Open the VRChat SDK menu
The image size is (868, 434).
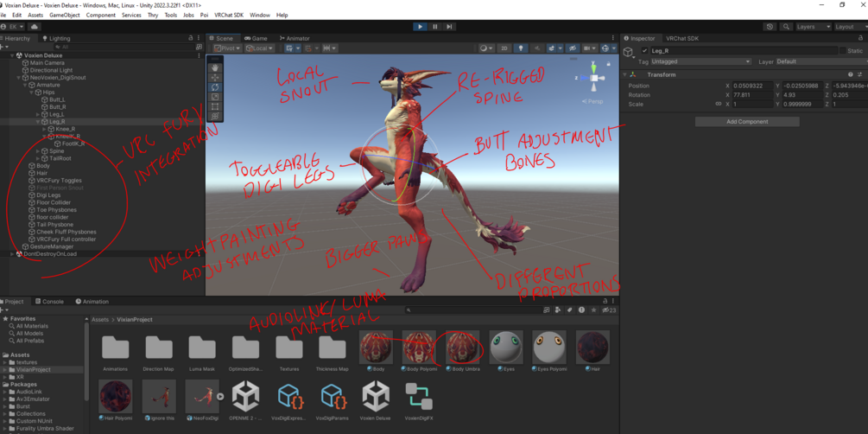tap(229, 15)
